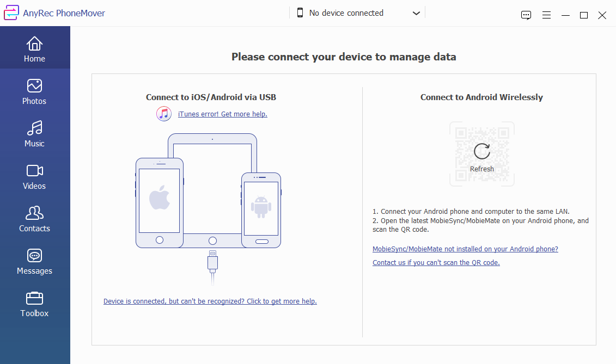The width and height of the screenshot is (616, 364).
Task: Open the Home section in sidebar
Action: pos(34,50)
